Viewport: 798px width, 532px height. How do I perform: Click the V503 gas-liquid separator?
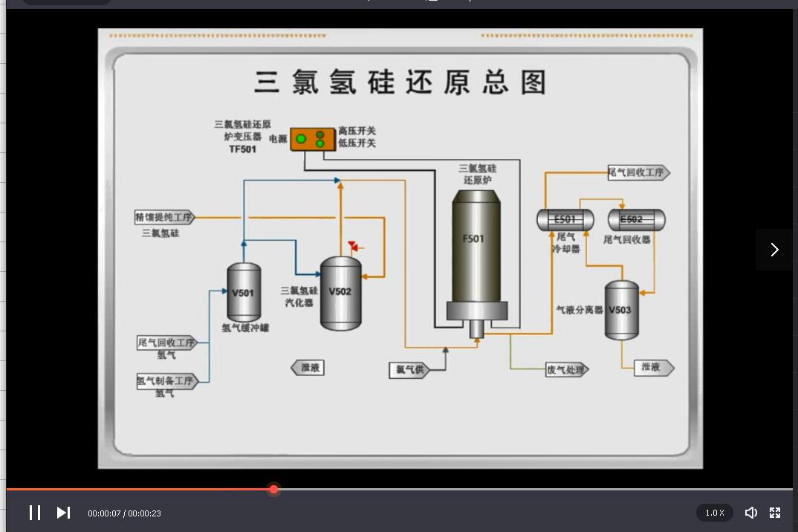click(x=621, y=310)
